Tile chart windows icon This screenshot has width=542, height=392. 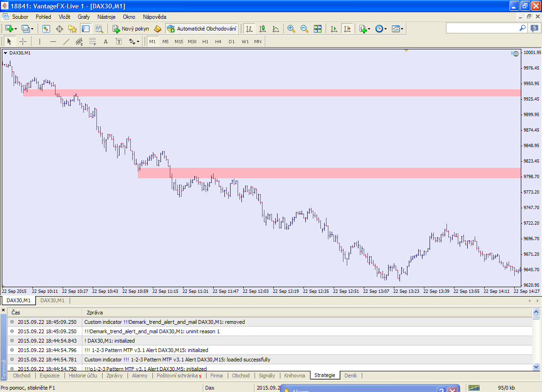318,29
